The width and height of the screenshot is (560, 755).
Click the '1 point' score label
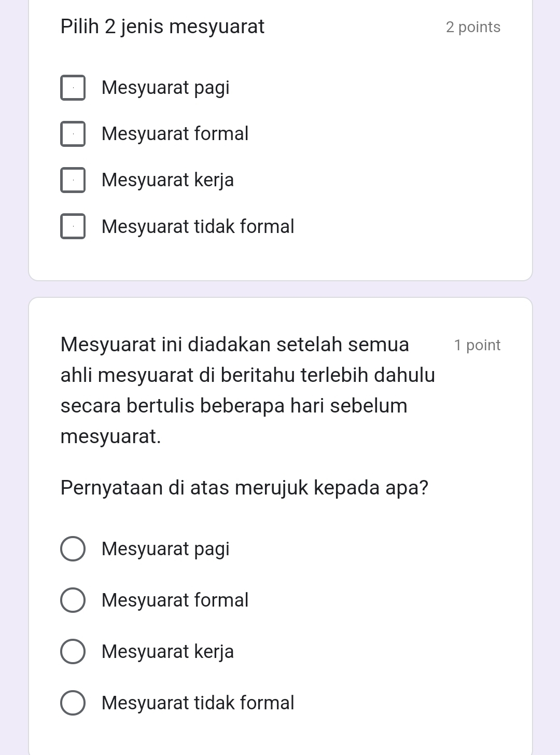click(477, 345)
